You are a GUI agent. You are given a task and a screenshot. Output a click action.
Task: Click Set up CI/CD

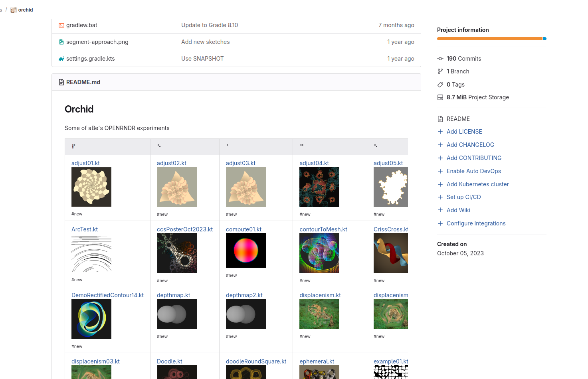tap(464, 197)
